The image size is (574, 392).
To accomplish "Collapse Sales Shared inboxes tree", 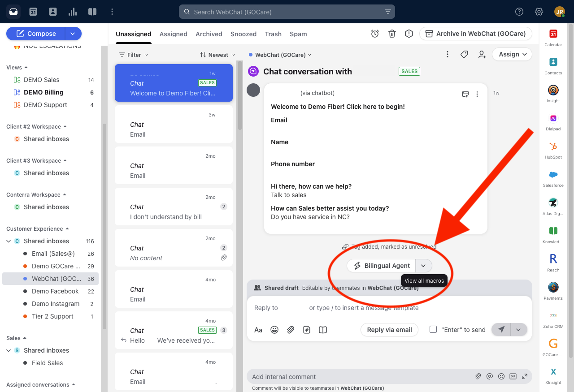I will (9, 350).
